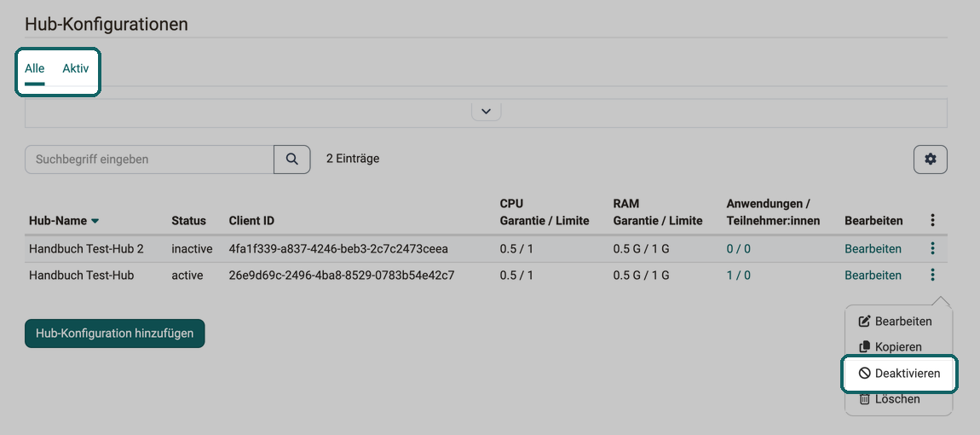Open table settings gear icon
This screenshot has width=980, height=435.
(931, 159)
